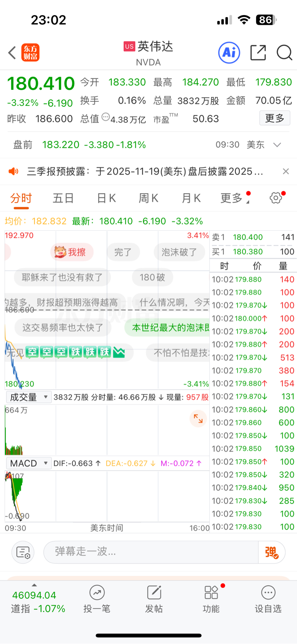Switch to the 五日 tab

click(x=63, y=198)
